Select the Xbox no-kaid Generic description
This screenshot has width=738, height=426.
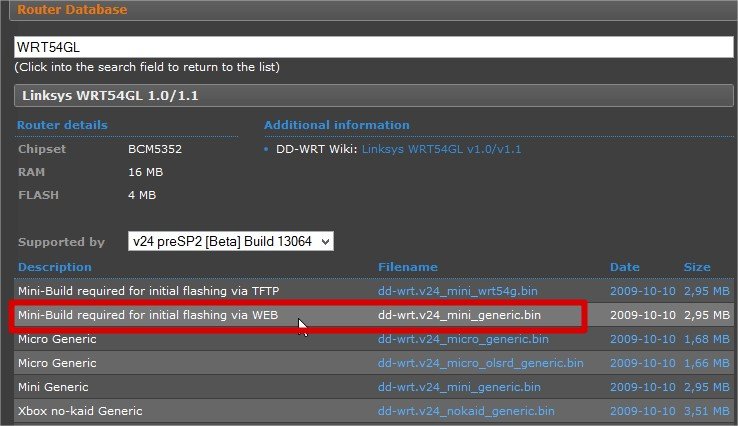[x=79, y=411]
